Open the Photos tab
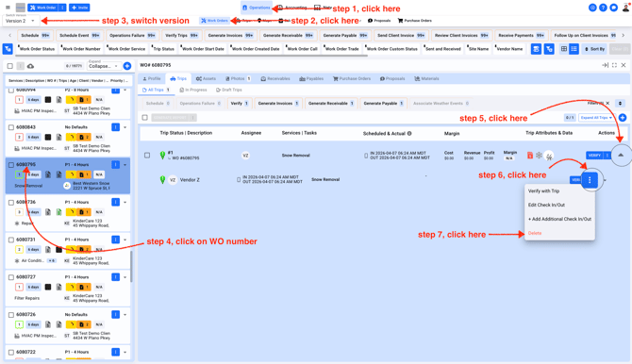The height and width of the screenshot is (364, 632). click(238, 78)
